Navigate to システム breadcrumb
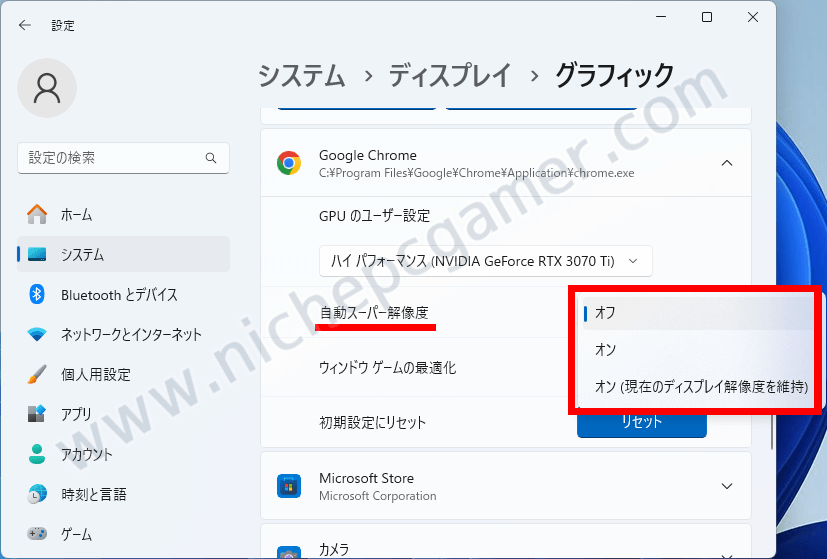827x559 pixels. (301, 75)
